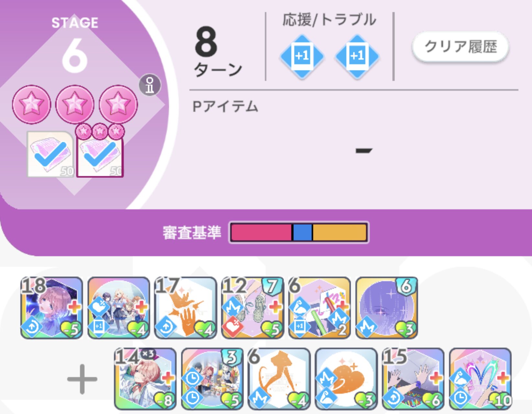
Task: Pick the purple face card with shield 6
Action: tap(387, 308)
